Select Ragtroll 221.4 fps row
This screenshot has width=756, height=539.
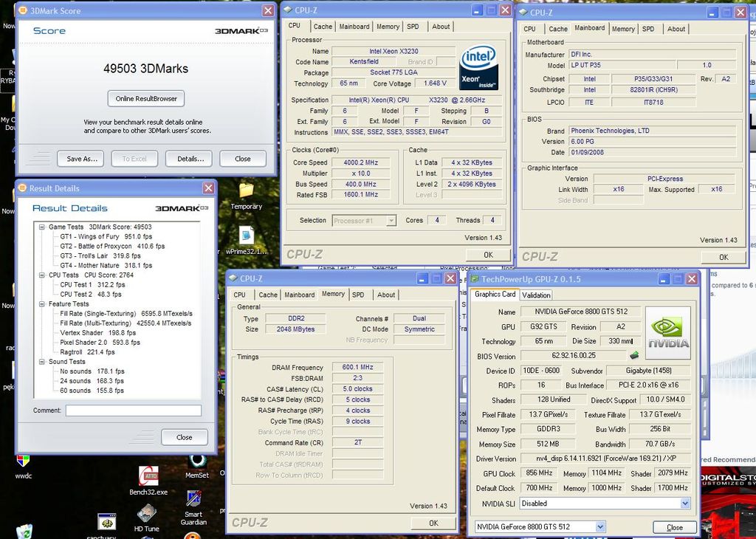point(87,352)
